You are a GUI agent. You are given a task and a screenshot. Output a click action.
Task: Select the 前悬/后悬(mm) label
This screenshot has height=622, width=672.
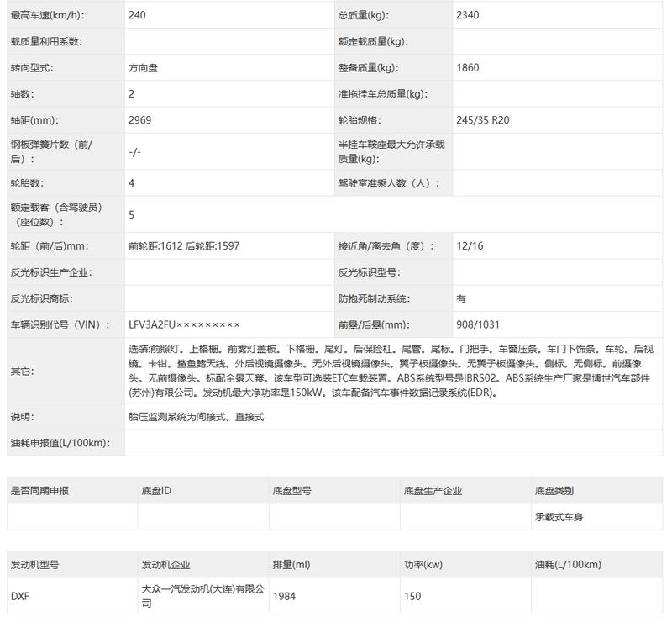[374, 324]
